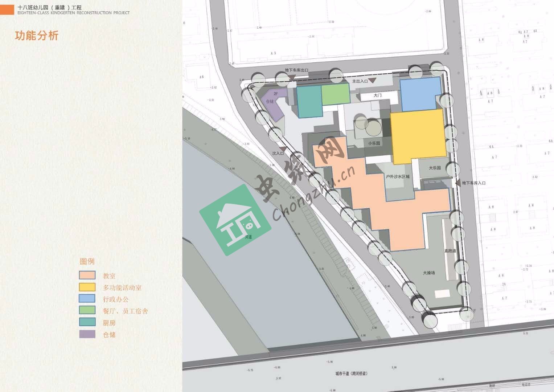Click the 户外沙水区域 label
The image size is (554, 392).
397,177
